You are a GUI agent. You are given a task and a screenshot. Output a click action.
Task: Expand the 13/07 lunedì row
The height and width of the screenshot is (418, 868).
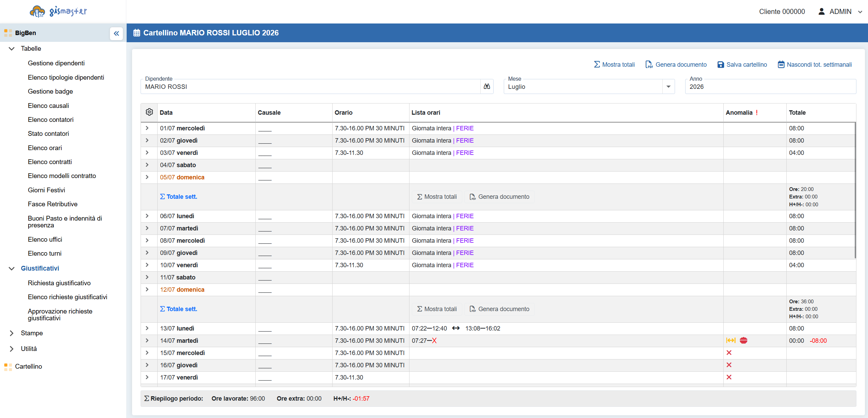[x=147, y=328]
